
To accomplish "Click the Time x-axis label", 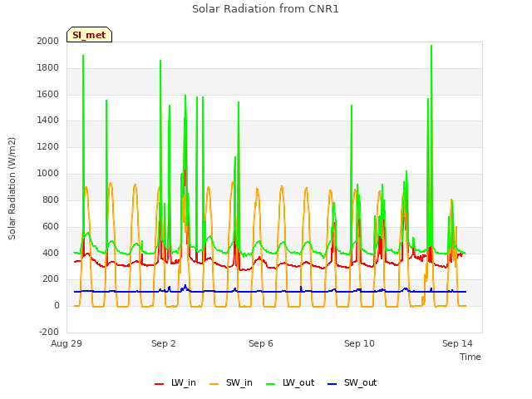I will [470, 357].
